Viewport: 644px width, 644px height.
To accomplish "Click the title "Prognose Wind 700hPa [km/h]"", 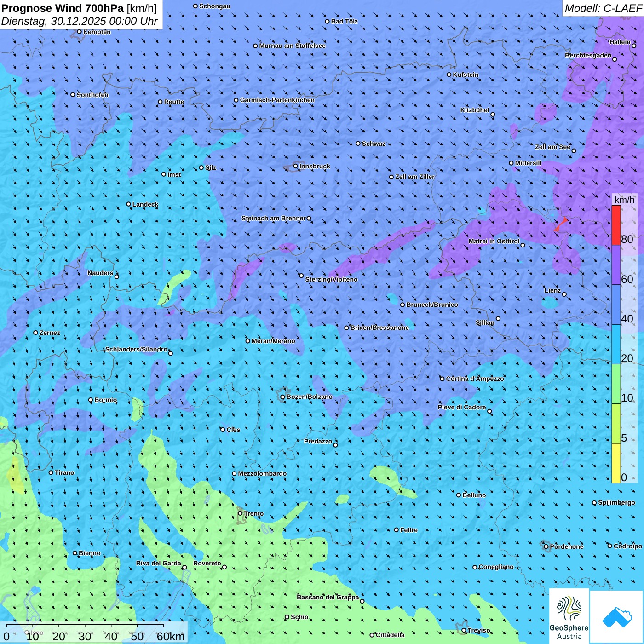I will tap(79, 8).
